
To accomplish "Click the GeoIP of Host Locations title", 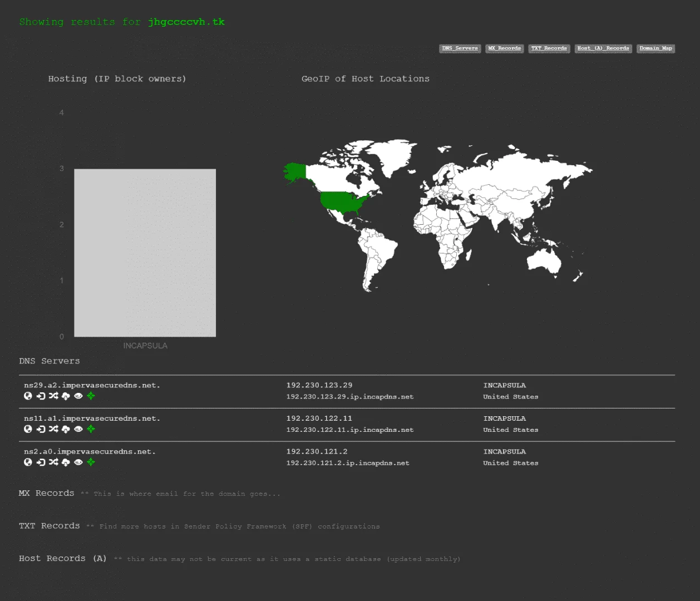I will click(x=366, y=79).
